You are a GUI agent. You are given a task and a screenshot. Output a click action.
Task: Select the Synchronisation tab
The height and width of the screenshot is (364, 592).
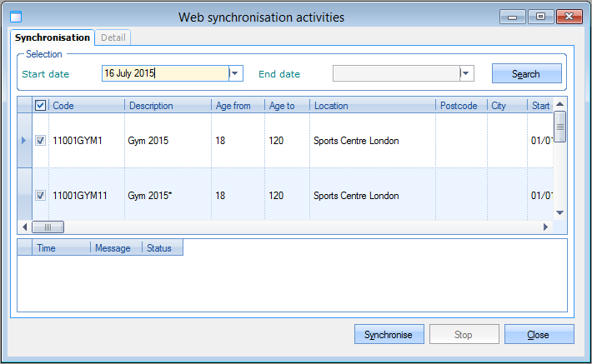pos(53,37)
